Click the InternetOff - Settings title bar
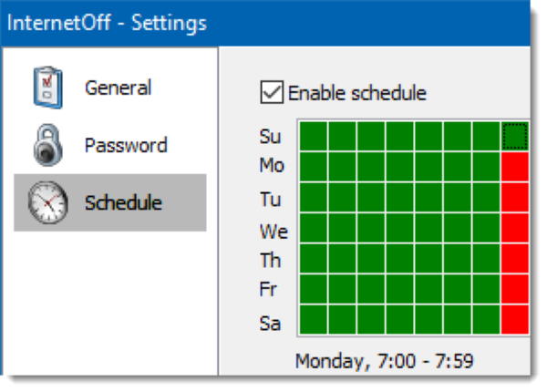 pos(273,22)
